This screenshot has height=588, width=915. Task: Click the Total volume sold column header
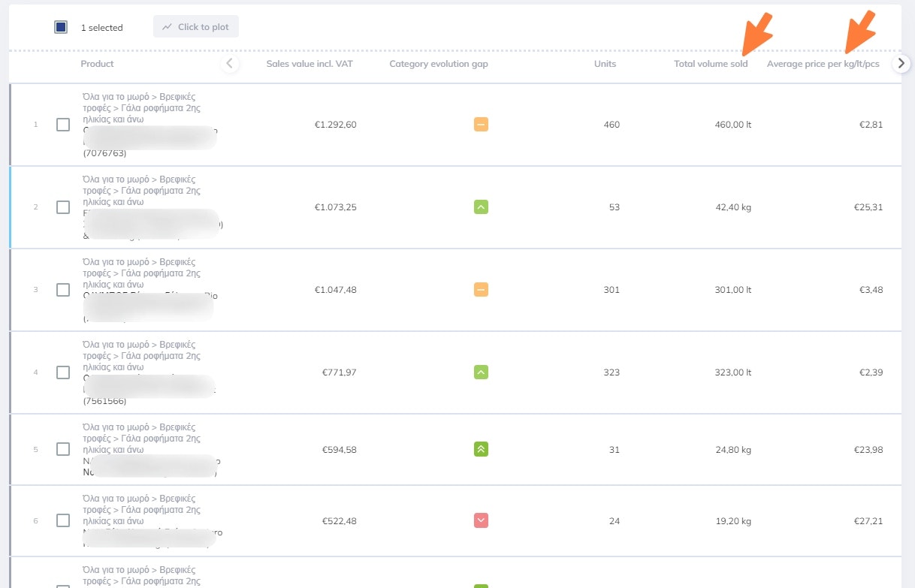tap(711, 64)
